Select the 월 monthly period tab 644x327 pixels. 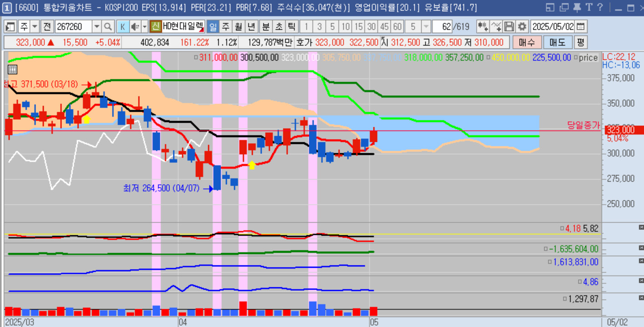pos(238,27)
